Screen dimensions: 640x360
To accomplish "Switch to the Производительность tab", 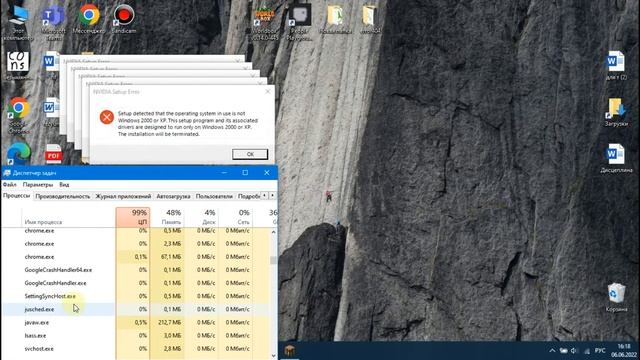I will click(x=62, y=196).
